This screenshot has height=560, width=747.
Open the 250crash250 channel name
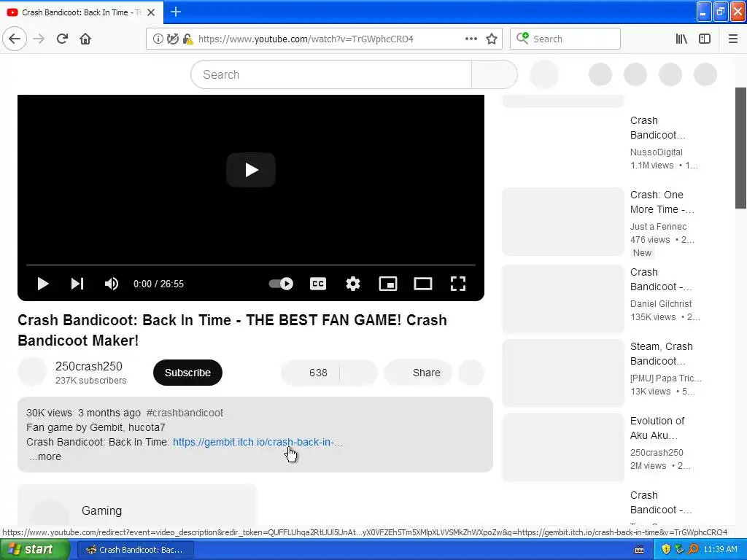[x=88, y=366]
